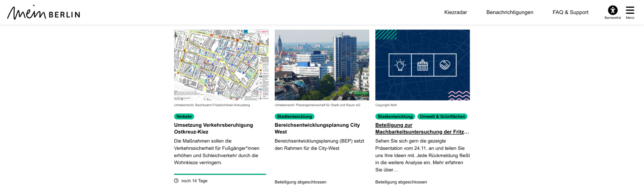Click the City West skyline photo

(322, 65)
